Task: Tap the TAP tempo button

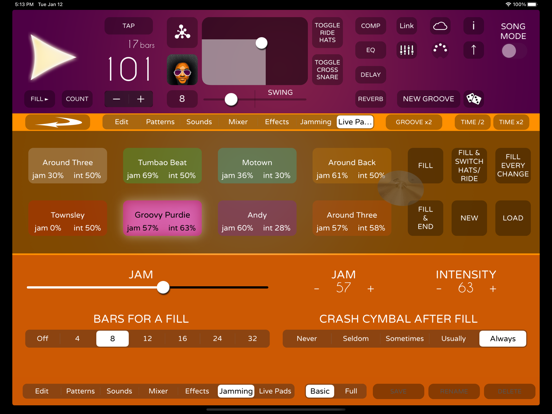Action: [x=128, y=26]
